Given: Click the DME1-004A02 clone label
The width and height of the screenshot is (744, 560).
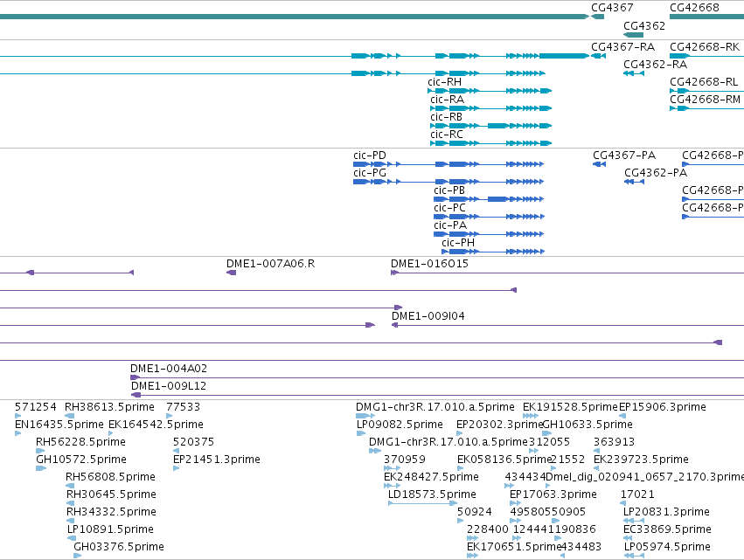Looking at the screenshot, I should 169,369.
